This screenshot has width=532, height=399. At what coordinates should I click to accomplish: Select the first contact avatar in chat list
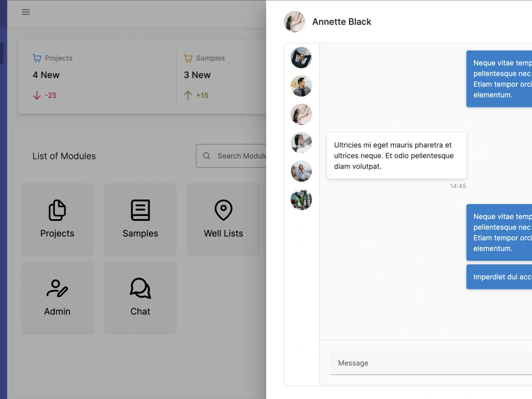301,57
